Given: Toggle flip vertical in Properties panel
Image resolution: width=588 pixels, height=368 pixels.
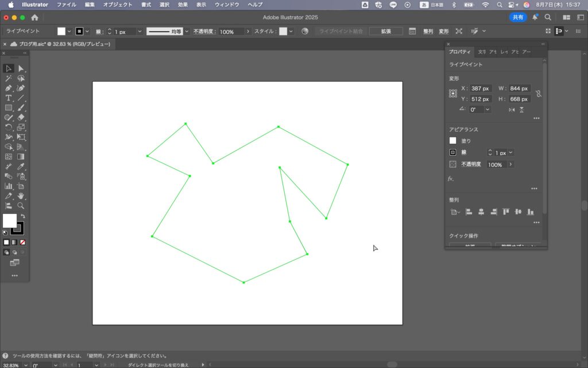Looking at the screenshot, I should [x=521, y=110].
